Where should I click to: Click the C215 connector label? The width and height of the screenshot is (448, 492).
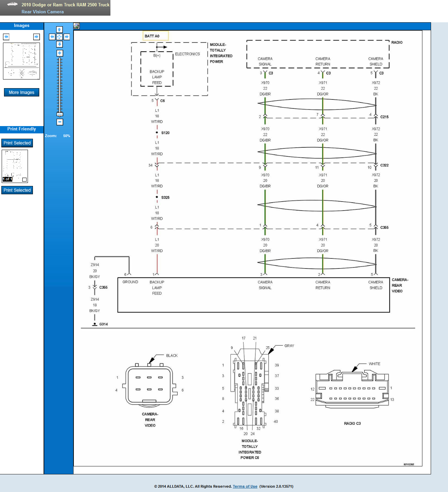click(384, 117)
